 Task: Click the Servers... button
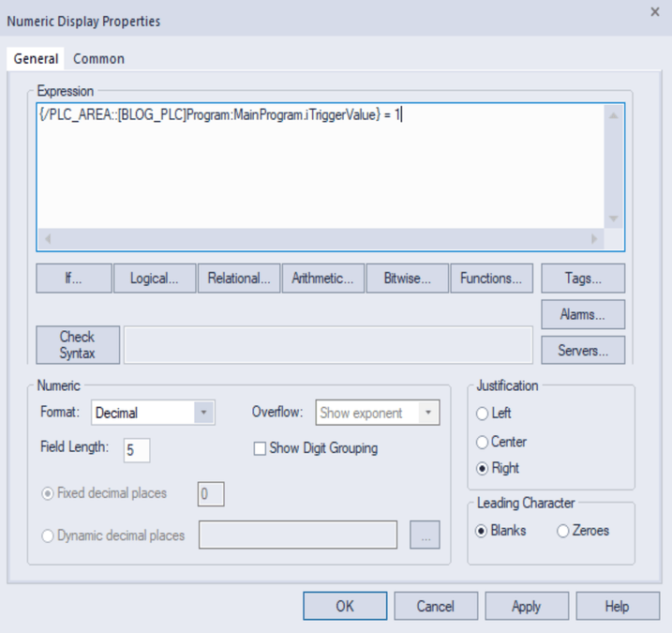583,351
